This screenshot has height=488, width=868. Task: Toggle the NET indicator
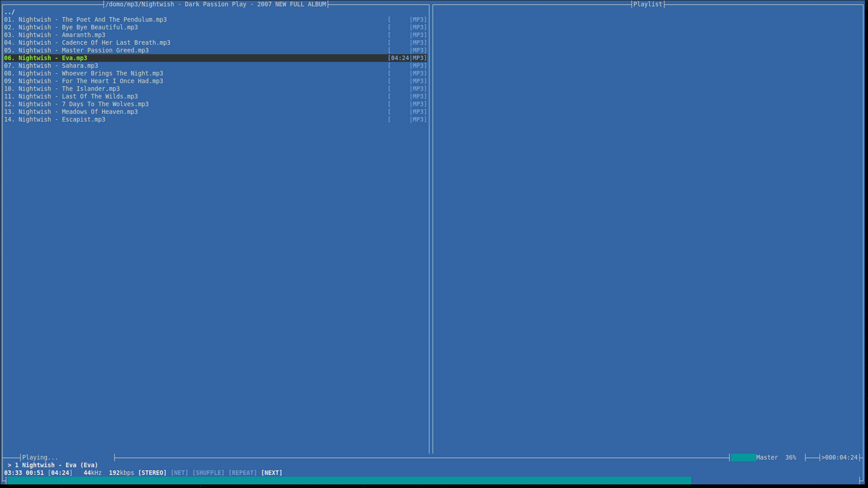tap(180, 473)
